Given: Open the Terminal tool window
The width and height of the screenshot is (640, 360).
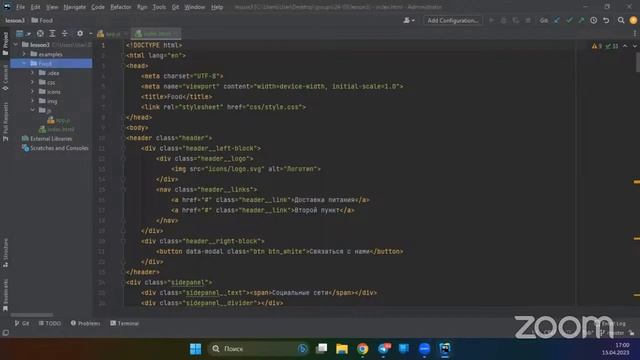Looking at the screenshot, I should coord(124,323).
